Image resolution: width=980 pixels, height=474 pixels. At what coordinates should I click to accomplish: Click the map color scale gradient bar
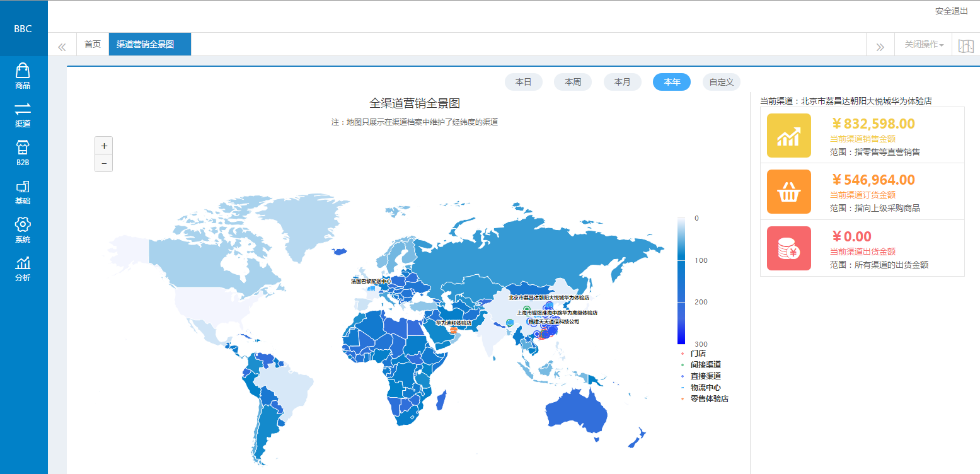coord(681,280)
